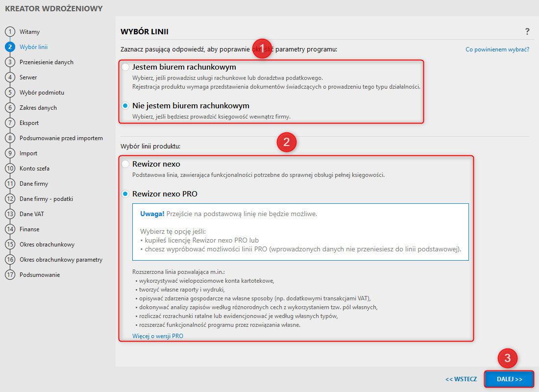Open the "Co powinienem wybrać?" help link

pos(497,49)
